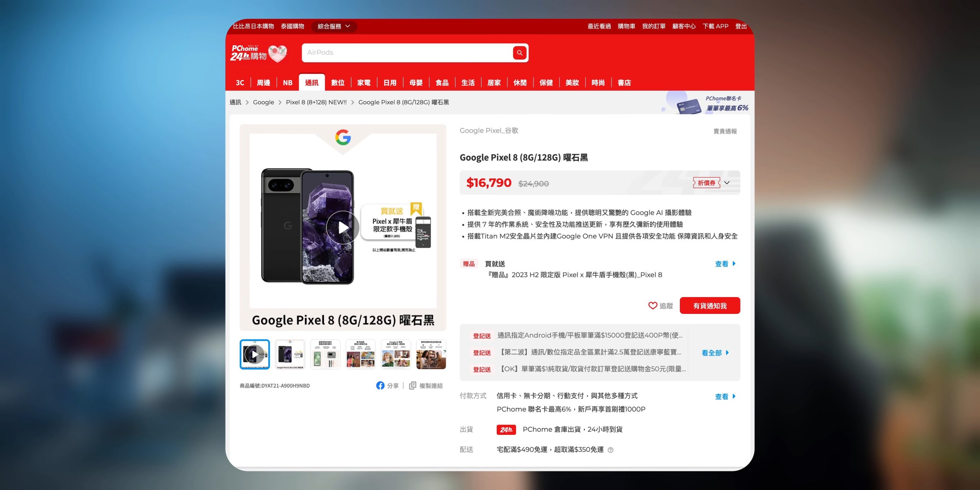980x490 pixels.
Task: Select the 保健 category tab
Action: (546, 83)
